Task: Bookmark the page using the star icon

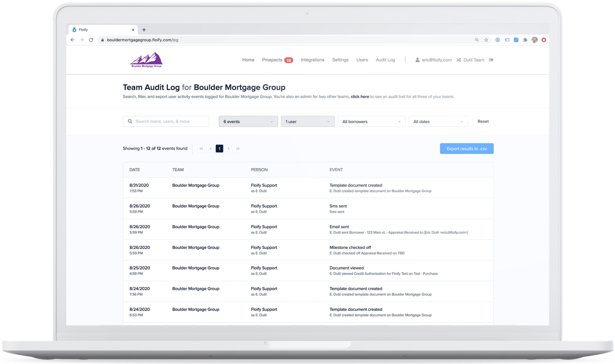Action: [486, 40]
